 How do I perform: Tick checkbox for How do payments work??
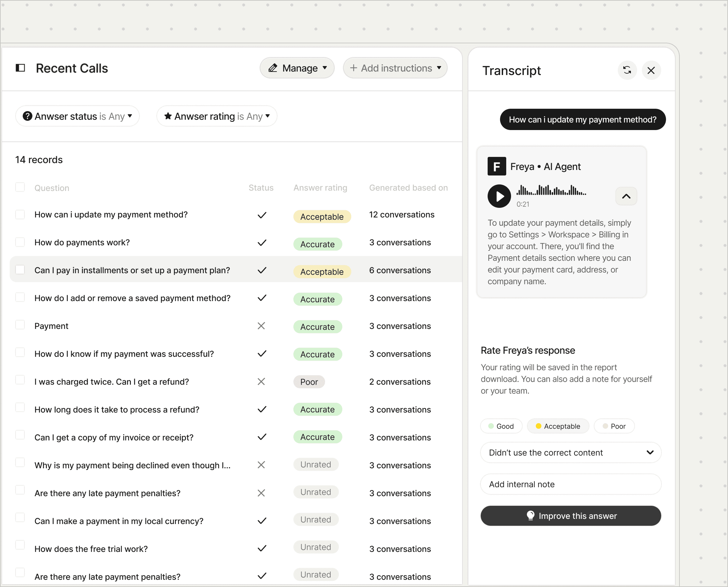pyautogui.click(x=20, y=242)
